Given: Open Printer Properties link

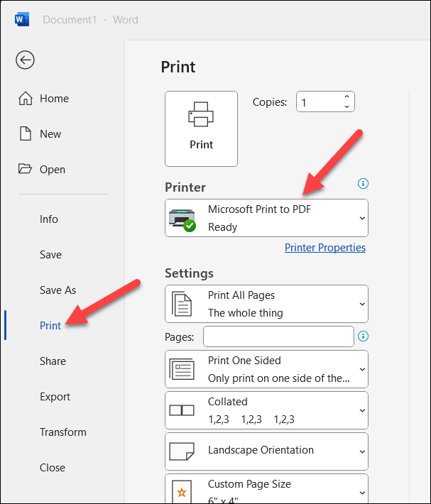Looking at the screenshot, I should click(325, 248).
